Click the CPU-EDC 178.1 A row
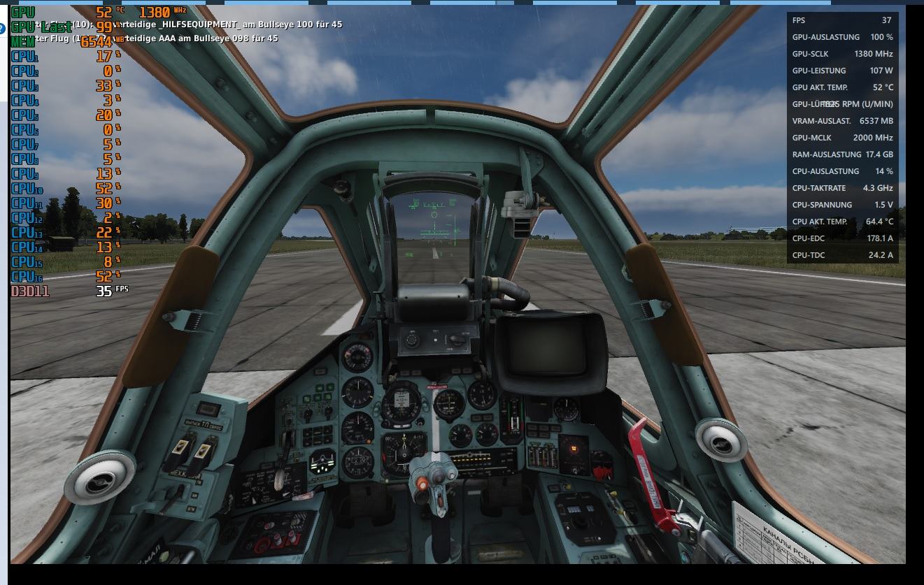924x585 pixels. pyautogui.click(x=842, y=238)
